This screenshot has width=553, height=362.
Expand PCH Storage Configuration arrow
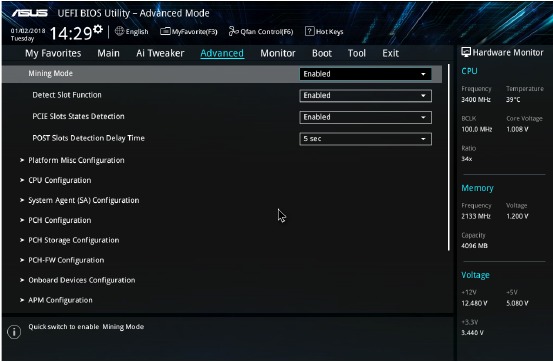point(22,240)
